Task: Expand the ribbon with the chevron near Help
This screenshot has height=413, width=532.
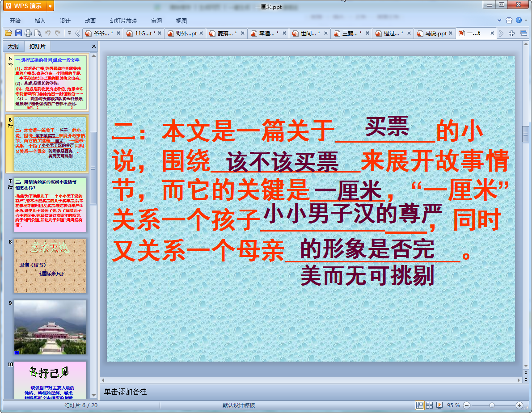Action: point(499,21)
